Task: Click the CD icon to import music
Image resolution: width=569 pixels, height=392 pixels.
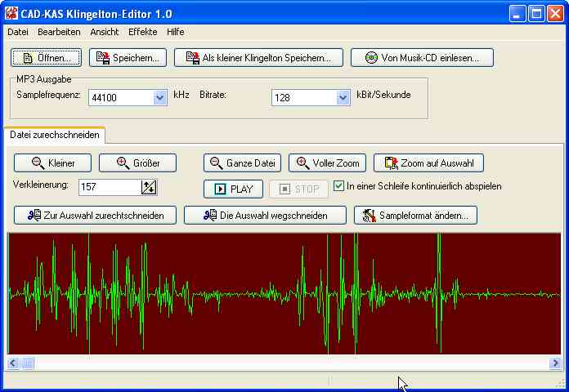Action: 371,58
